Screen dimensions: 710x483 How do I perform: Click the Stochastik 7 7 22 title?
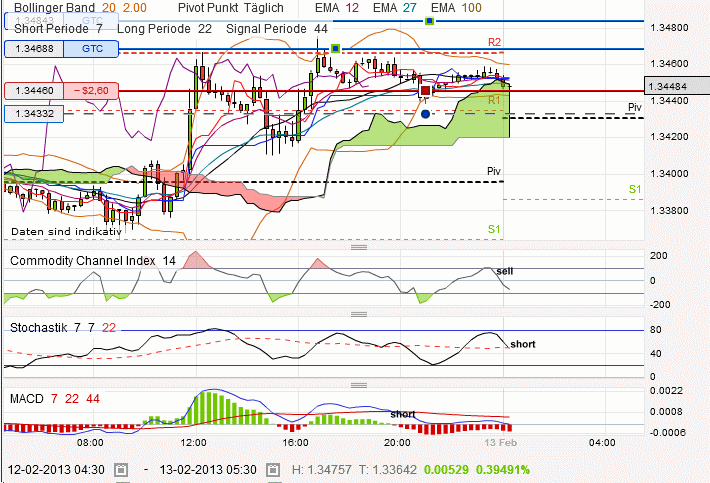(x=63, y=328)
